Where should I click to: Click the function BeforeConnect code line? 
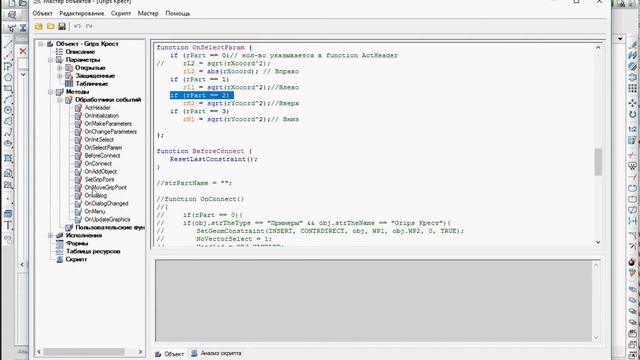point(204,151)
